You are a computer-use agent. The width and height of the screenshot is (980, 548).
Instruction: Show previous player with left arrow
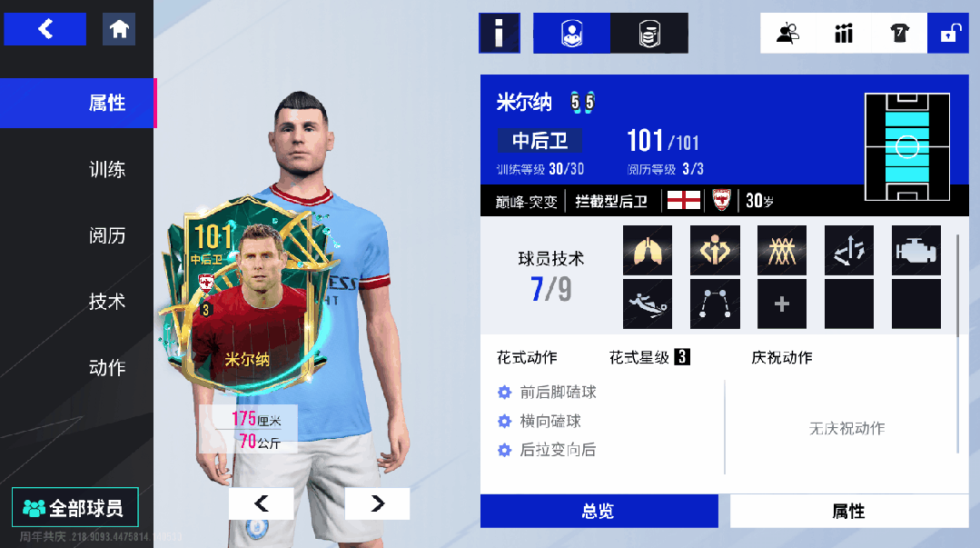coord(262,503)
